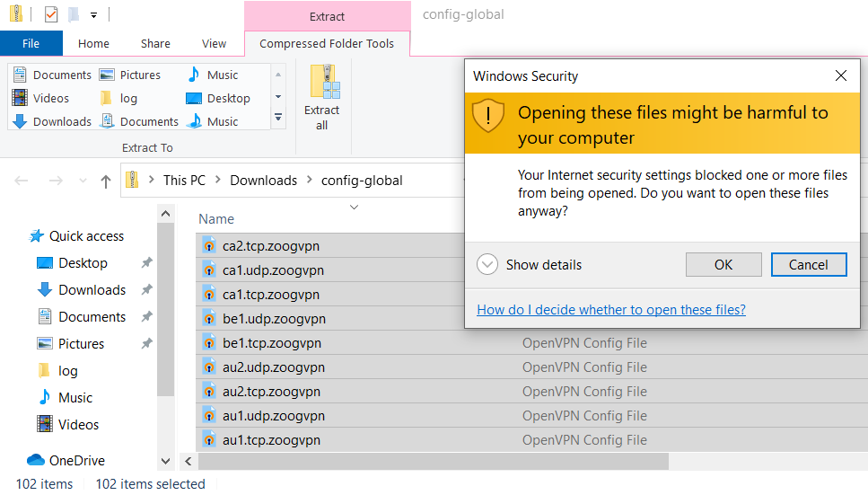Click Properties icon in quick access toolbar
The image size is (868, 495).
pos(51,14)
